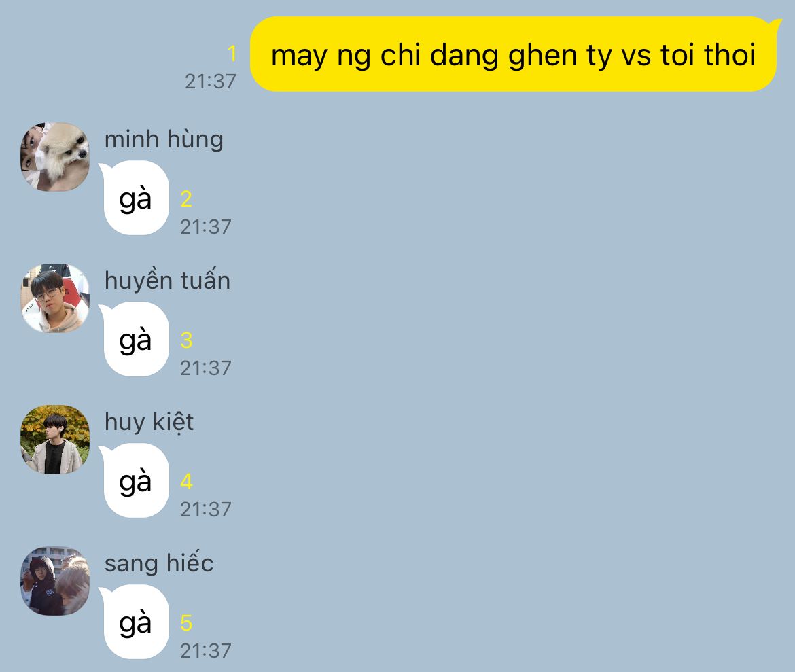Open huy kiệt's profile picture
Viewport: 795px width, 672px height.
(55, 439)
